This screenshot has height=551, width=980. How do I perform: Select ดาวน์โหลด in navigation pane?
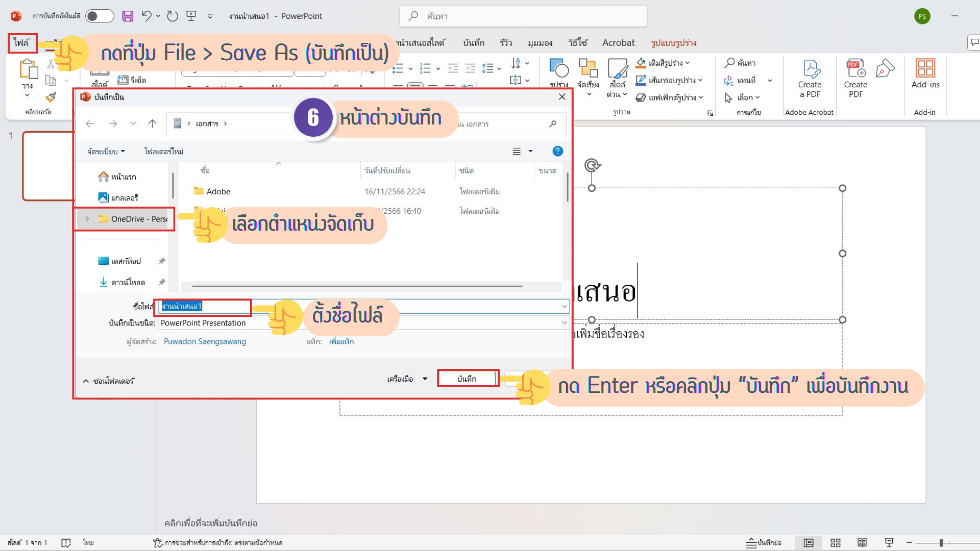click(x=121, y=282)
